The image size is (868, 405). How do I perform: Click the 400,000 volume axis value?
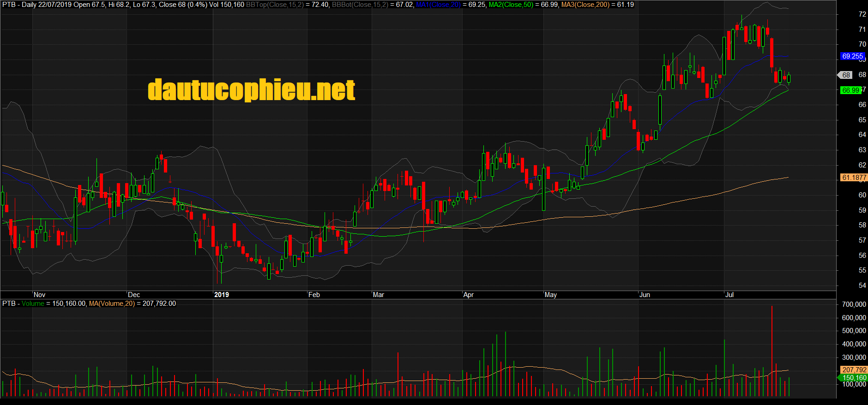pos(854,344)
